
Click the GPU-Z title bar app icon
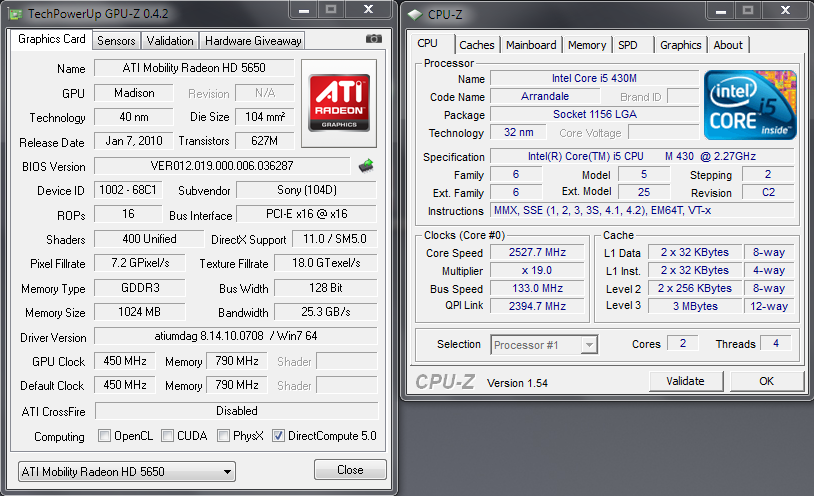[x=16, y=14]
